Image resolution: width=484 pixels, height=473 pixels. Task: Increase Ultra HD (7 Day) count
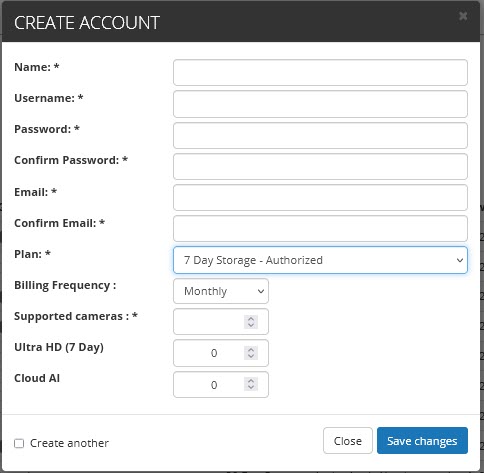251,349
